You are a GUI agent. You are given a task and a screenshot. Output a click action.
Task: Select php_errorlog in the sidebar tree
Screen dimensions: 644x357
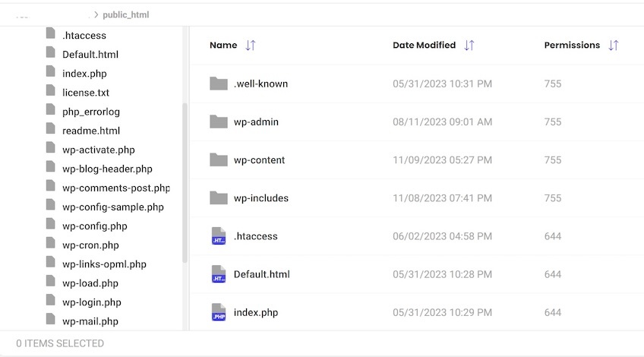(x=91, y=112)
